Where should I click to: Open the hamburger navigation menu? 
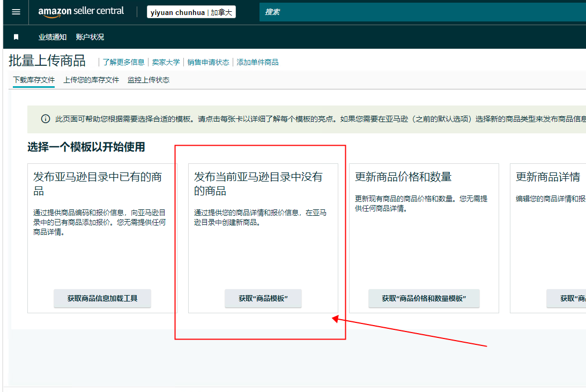coord(16,12)
